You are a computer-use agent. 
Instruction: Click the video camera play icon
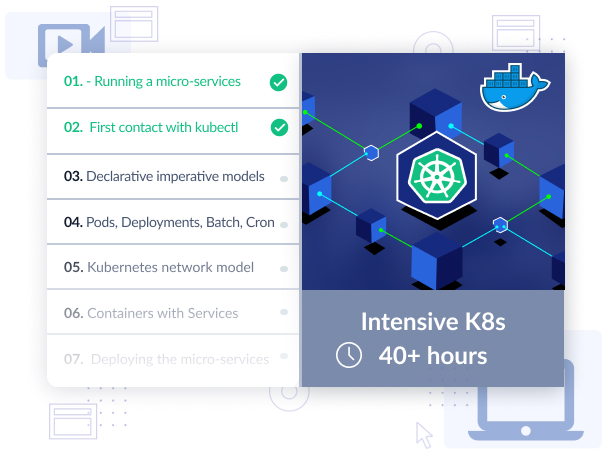71,43
